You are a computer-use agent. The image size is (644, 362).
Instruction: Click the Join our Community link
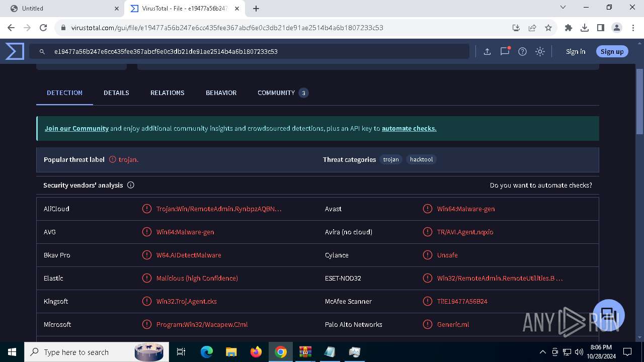76,128
